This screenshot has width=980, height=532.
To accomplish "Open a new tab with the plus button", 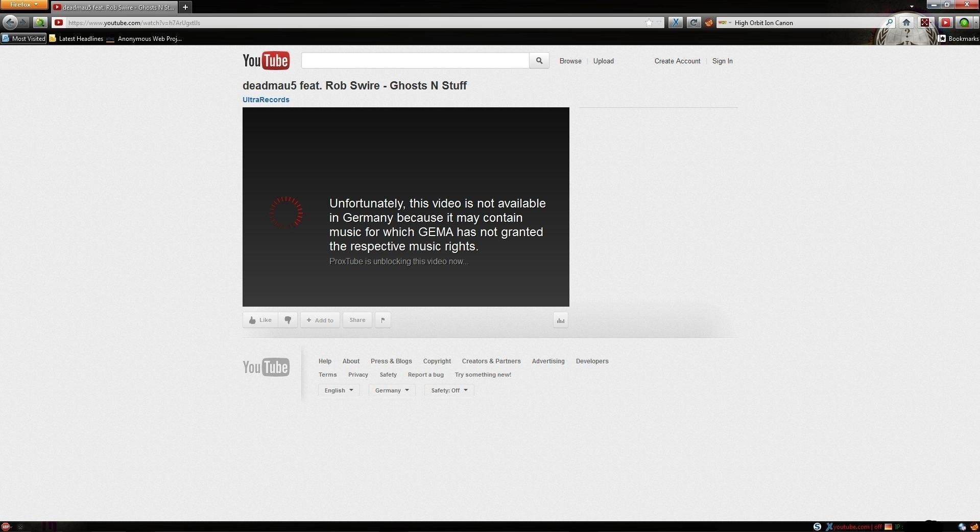I will point(185,7).
